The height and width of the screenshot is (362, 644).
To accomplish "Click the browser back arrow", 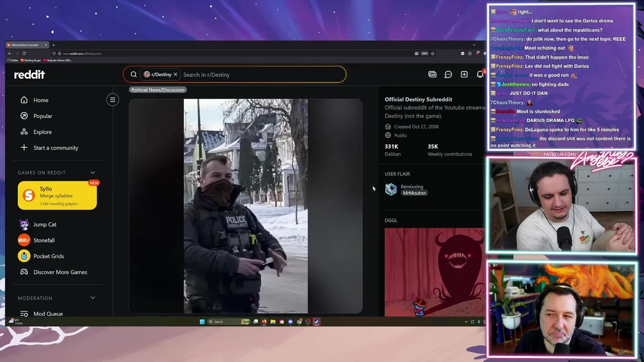I will coord(10,53).
